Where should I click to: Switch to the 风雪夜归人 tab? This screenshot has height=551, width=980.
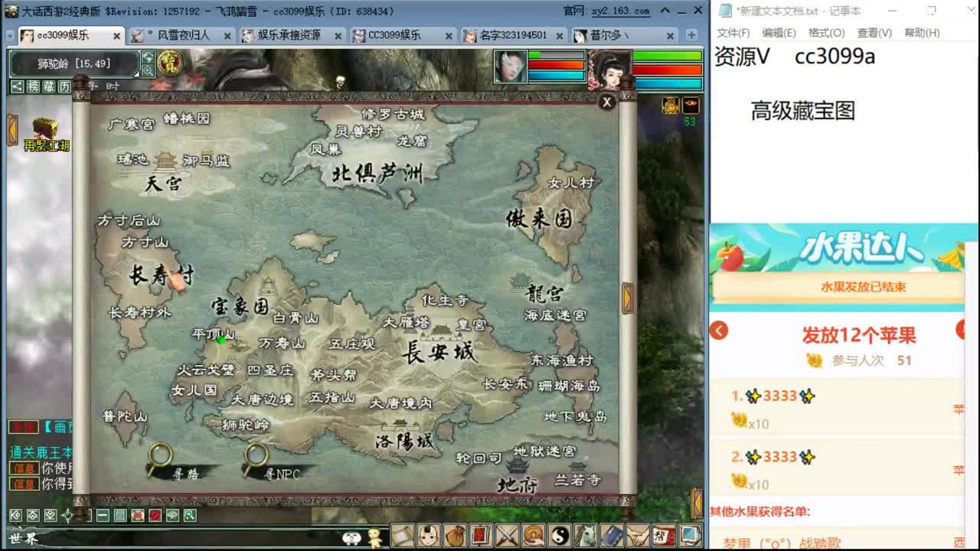[182, 35]
